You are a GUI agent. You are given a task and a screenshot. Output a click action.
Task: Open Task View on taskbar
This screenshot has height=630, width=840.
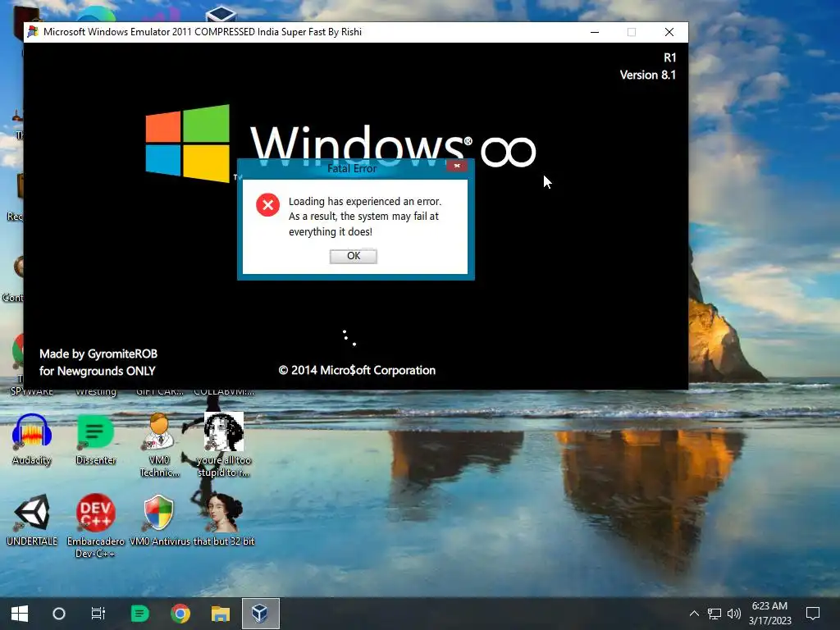tap(98, 614)
